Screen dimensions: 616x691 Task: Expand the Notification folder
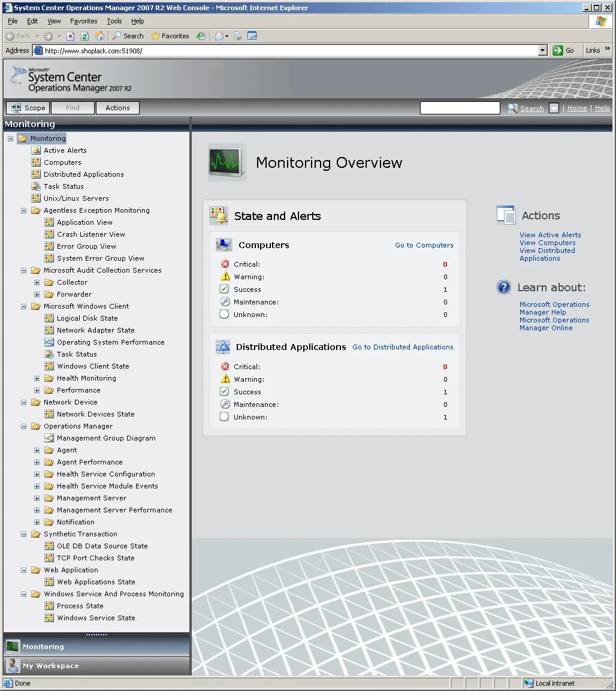tap(37, 522)
